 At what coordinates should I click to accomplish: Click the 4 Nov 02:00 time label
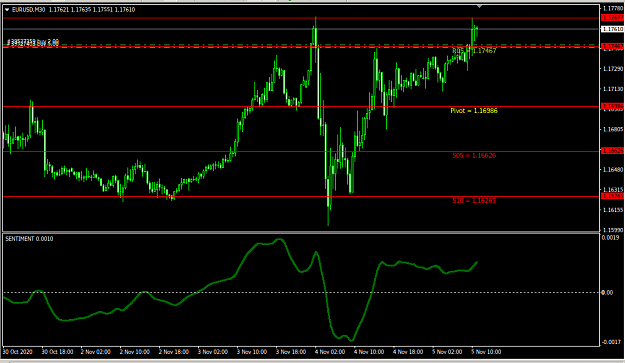[x=330, y=352]
